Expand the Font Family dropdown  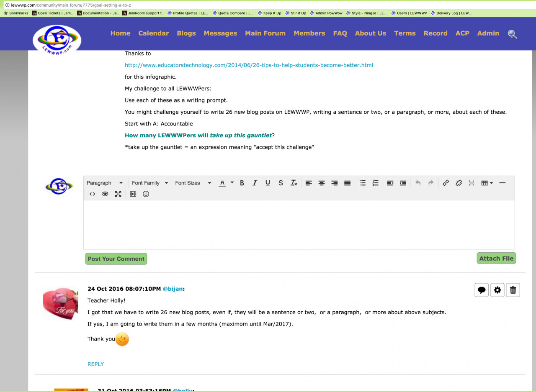click(149, 183)
